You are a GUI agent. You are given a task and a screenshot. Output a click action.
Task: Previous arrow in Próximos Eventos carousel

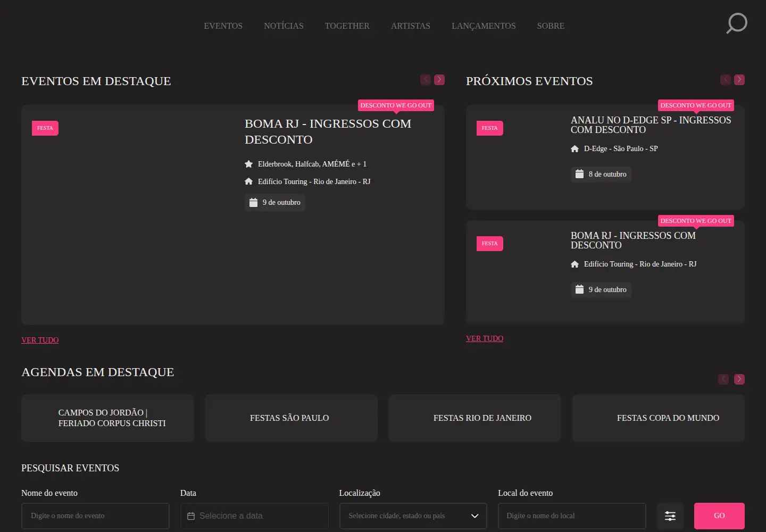coord(726,80)
